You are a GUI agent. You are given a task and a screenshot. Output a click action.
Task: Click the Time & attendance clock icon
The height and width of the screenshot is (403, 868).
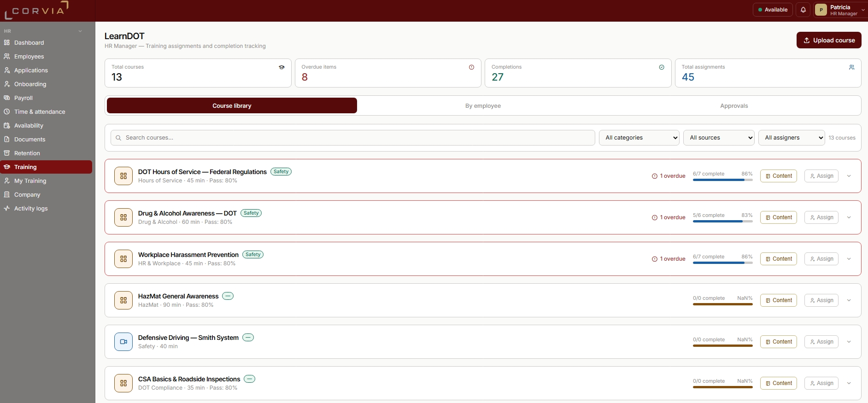click(7, 111)
